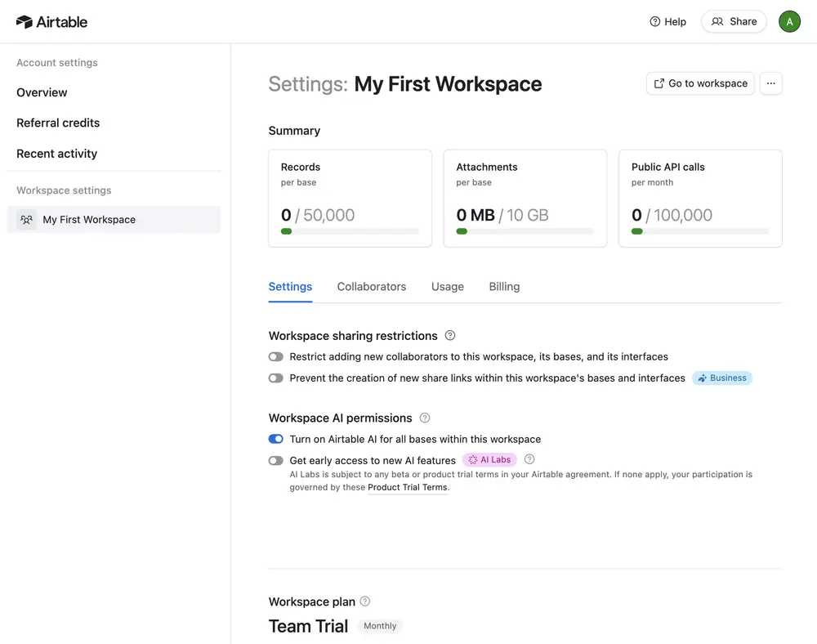Click the Team Trial plan name
The image size is (817, 644).
click(308, 626)
